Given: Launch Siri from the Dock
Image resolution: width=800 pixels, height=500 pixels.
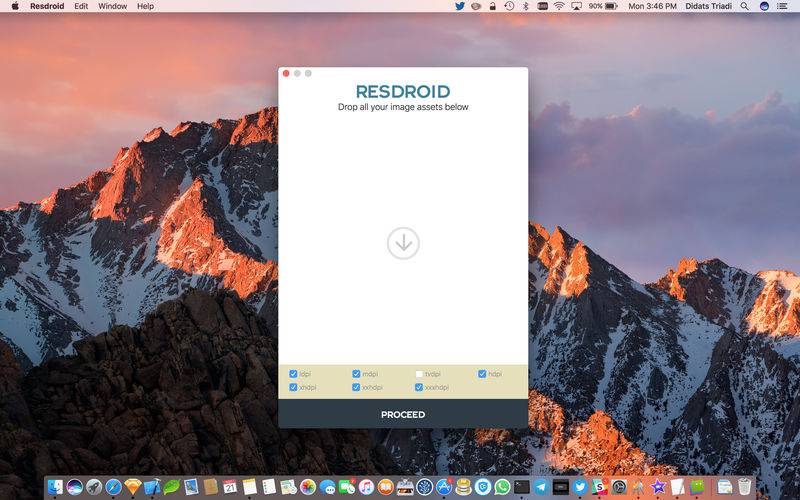Looking at the screenshot, I should pyautogui.click(x=74, y=487).
